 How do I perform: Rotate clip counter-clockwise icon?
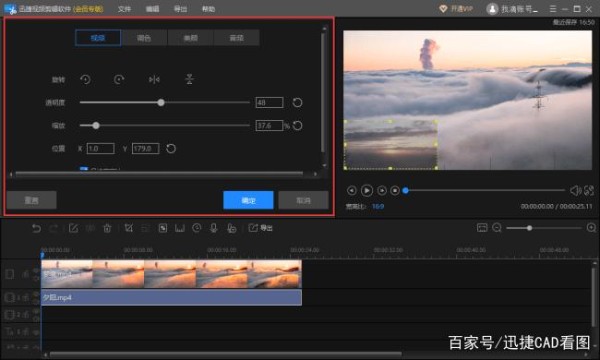click(x=85, y=80)
